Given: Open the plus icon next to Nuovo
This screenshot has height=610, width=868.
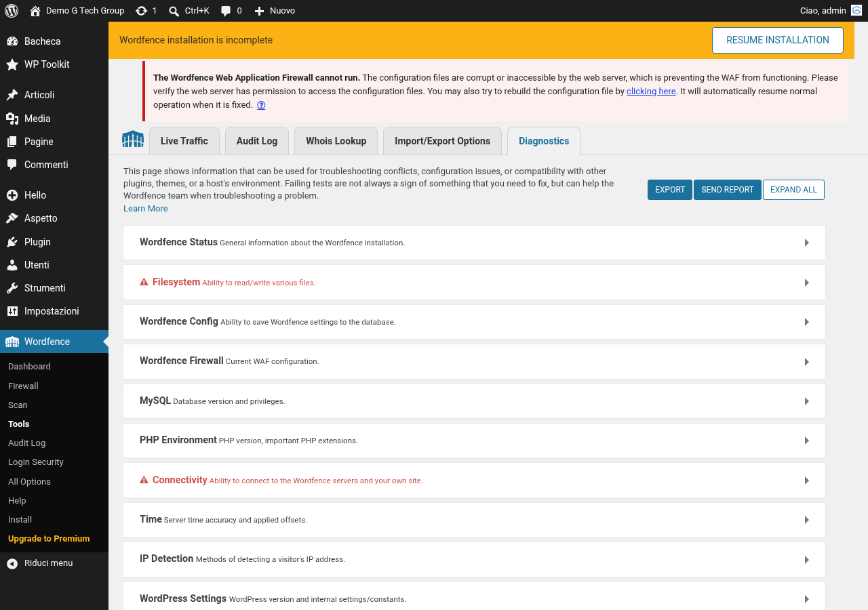Looking at the screenshot, I should coord(259,11).
